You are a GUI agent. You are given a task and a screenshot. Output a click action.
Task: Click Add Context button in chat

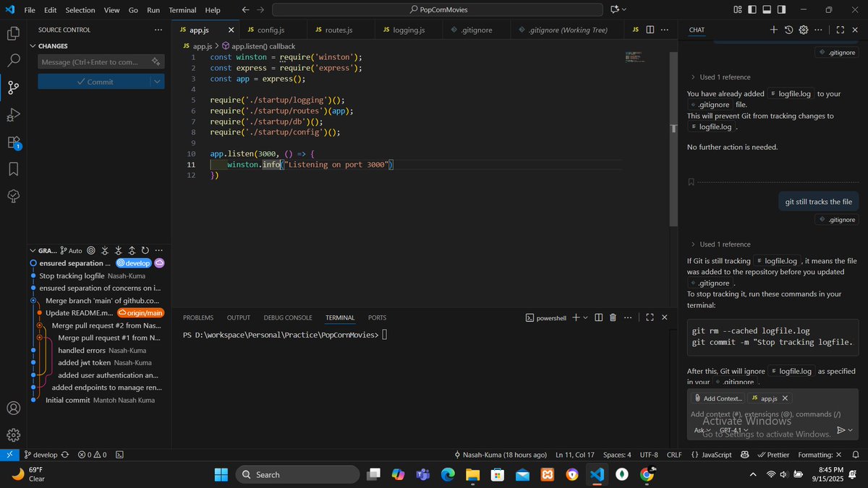pos(718,398)
